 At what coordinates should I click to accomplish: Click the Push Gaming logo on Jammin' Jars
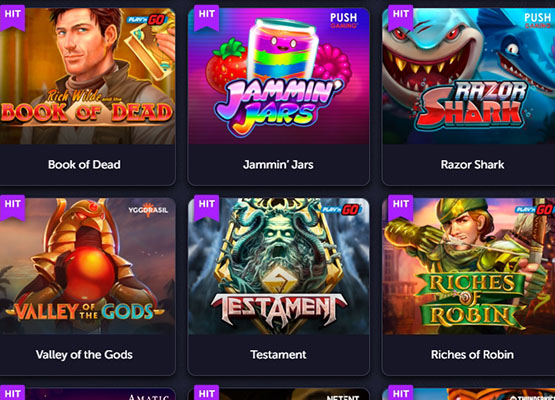click(x=343, y=20)
